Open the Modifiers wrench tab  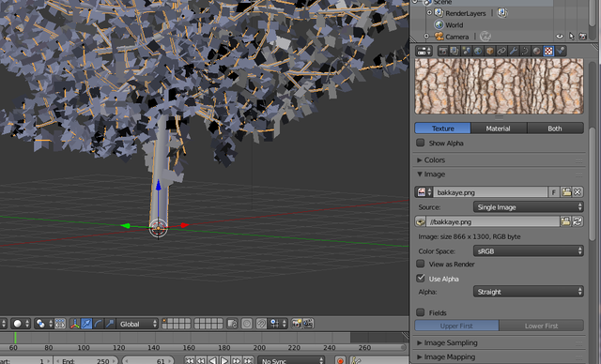click(x=514, y=51)
